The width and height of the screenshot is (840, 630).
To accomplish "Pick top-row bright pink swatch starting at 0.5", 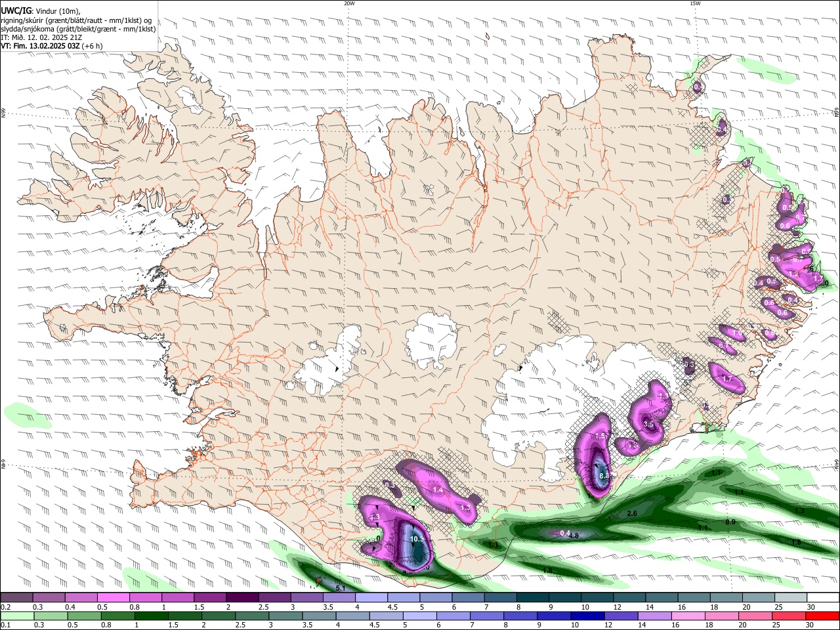I will [x=113, y=598].
